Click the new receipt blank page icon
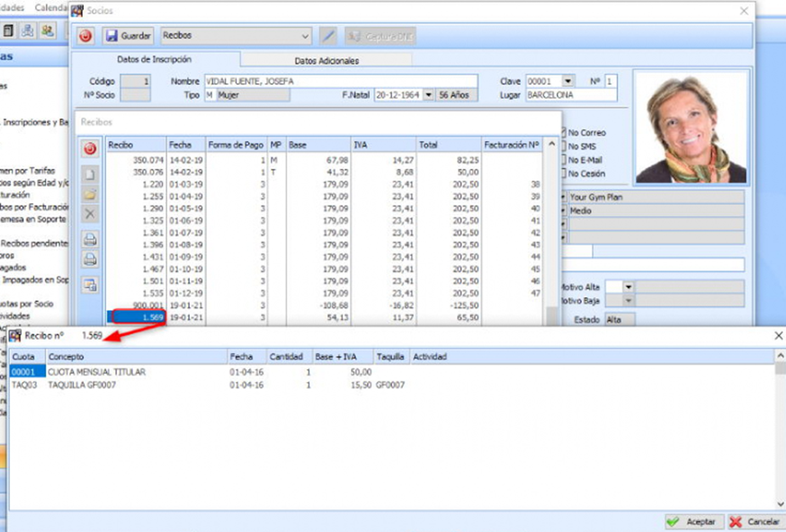Image resolution: width=786 pixels, height=532 pixels. pos(90,173)
